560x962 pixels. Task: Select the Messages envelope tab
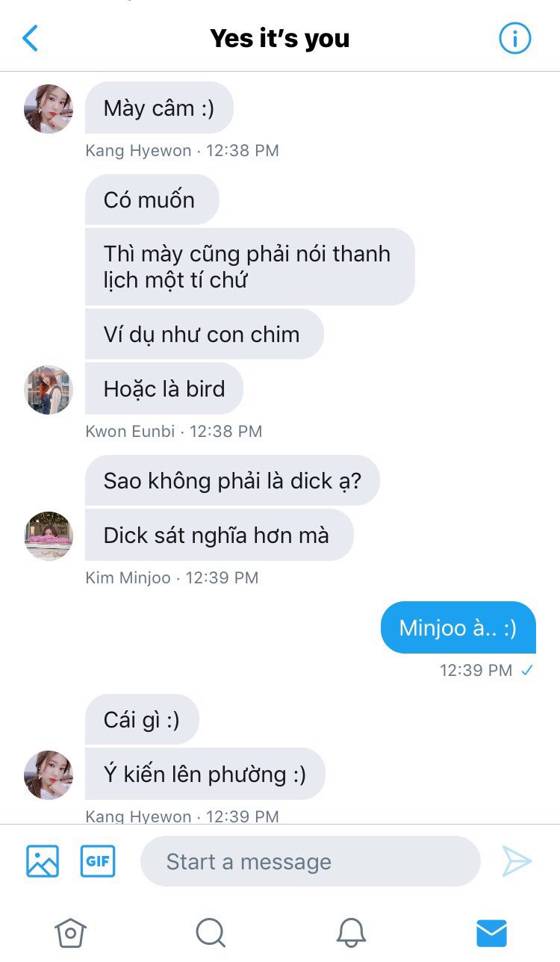[x=491, y=933]
